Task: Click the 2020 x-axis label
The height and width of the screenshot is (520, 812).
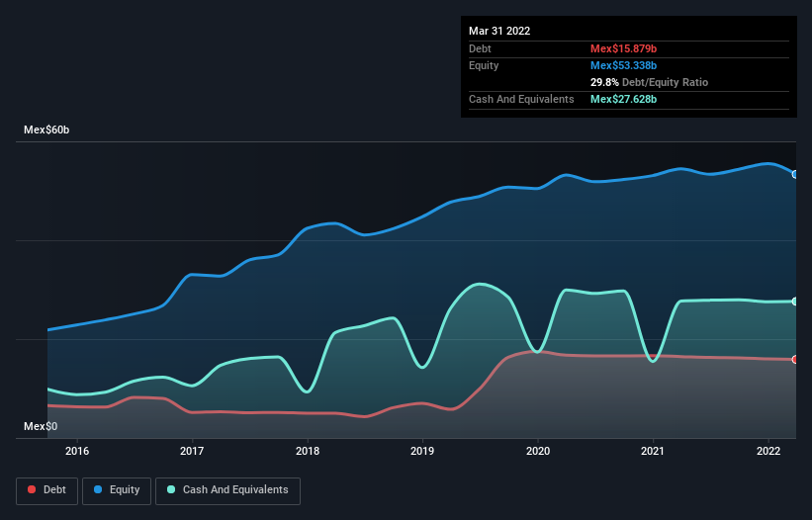Action: [538, 451]
